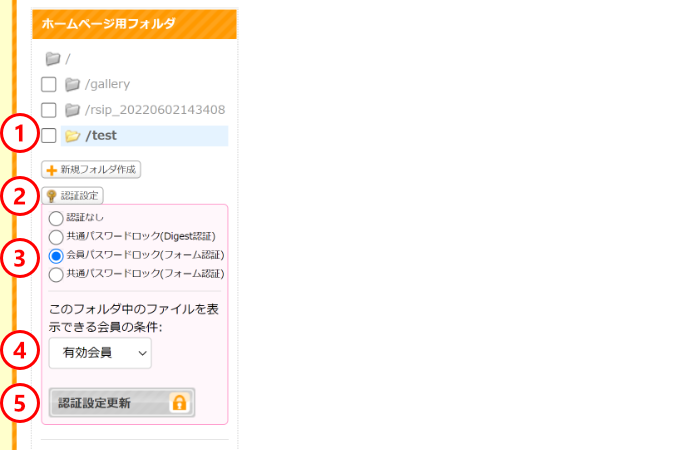
Task: Click the rsip_20220602143408 folder icon
Action: click(x=72, y=110)
